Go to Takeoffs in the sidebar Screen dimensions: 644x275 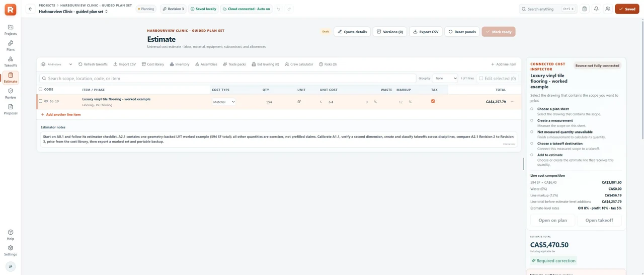[x=11, y=62]
